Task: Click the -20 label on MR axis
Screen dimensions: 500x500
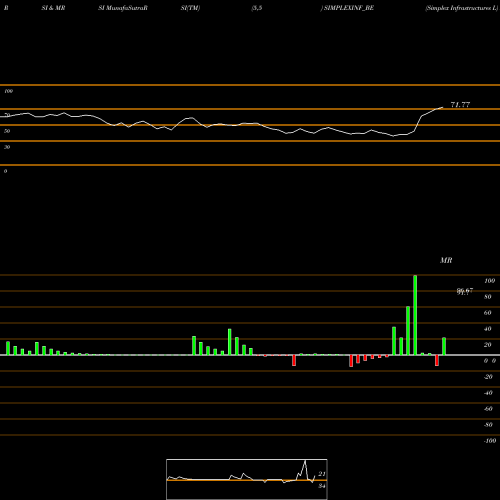Action: (x=488, y=377)
